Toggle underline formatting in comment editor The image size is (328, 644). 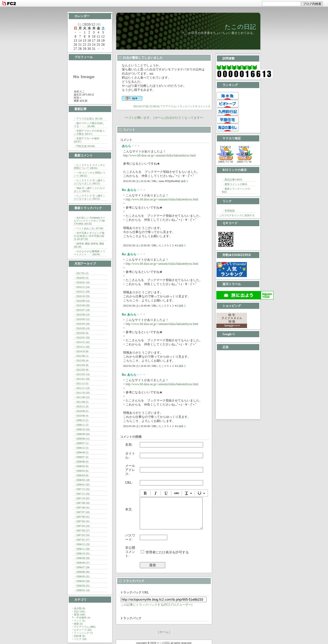point(166,493)
